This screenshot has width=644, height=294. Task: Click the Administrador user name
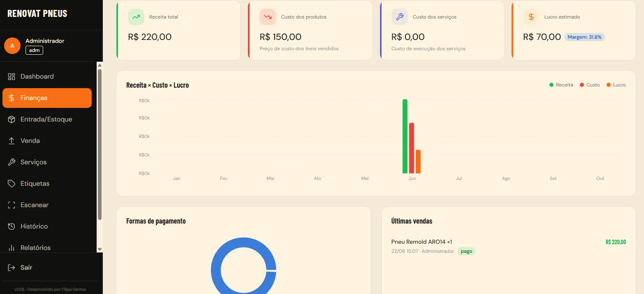(x=45, y=41)
